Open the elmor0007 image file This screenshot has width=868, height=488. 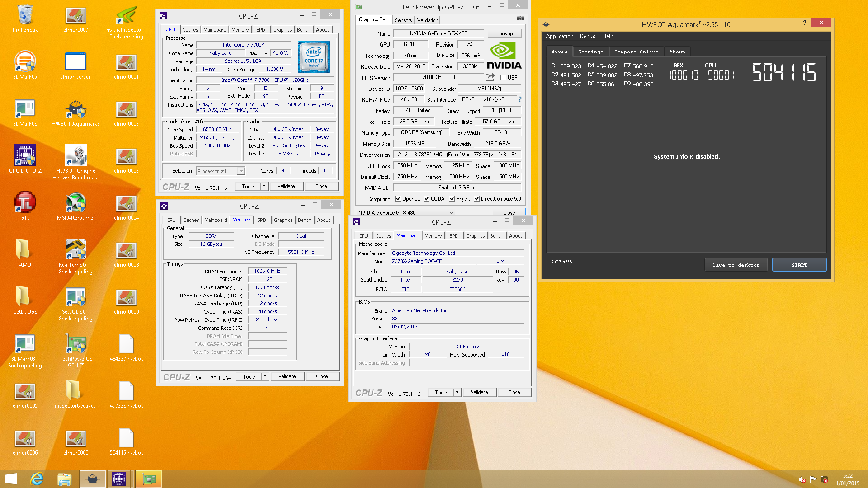coord(75,19)
